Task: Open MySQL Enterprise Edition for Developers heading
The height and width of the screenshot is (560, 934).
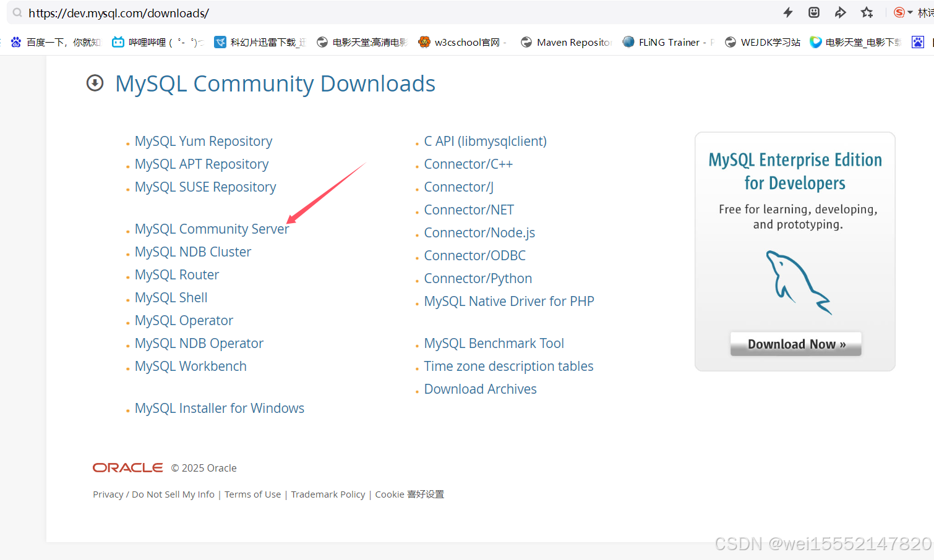Action: [795, 171]
